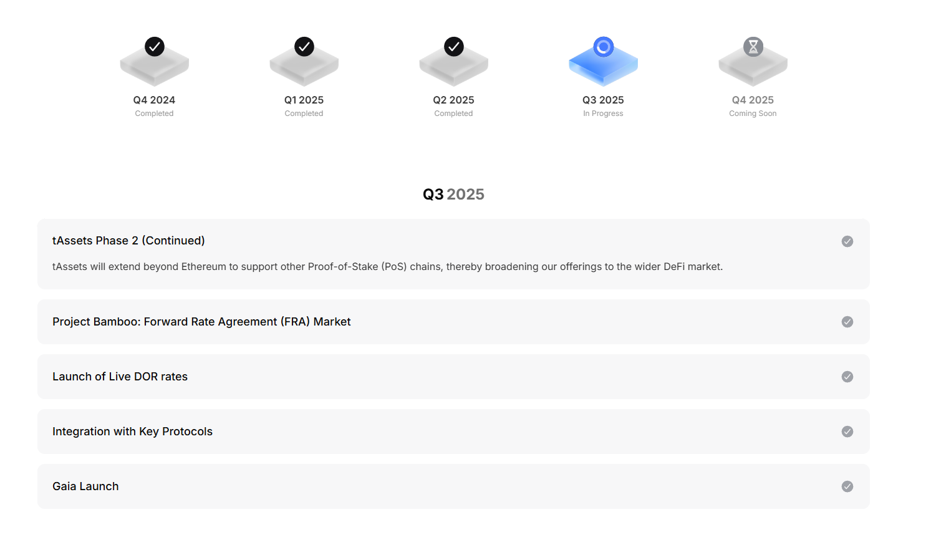
Task: Click the check mark beside Launch of Live DOR rates
Action: click(x=847, y=377)
